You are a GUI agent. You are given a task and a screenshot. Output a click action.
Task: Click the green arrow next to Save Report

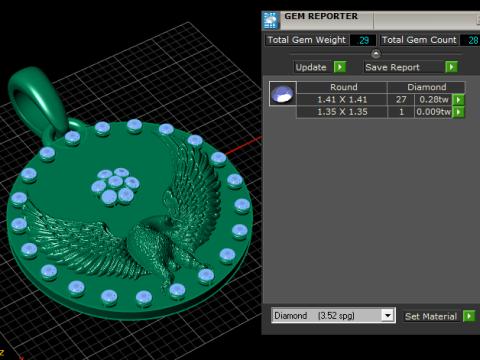click(451, 67)
